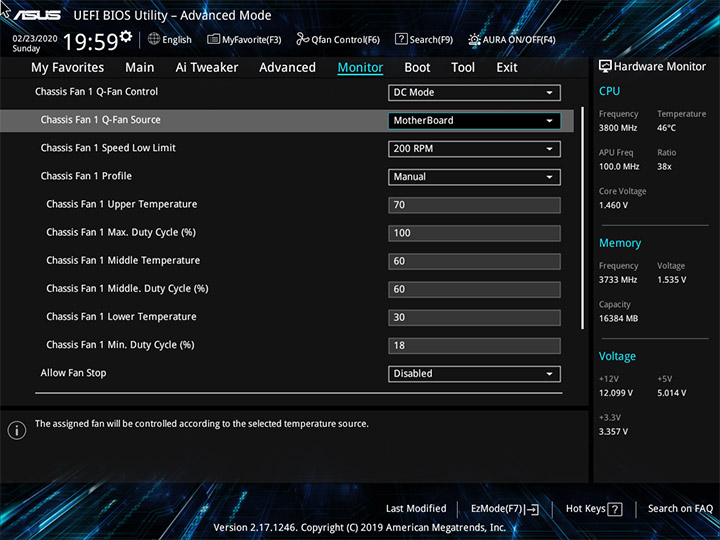
Task: Click Chassis Fan 1 Lower Temperature field
Action: coord(474,317)
